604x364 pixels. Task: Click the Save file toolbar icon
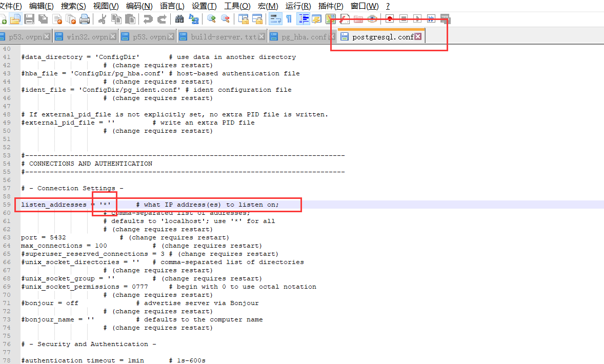point(29,19)
